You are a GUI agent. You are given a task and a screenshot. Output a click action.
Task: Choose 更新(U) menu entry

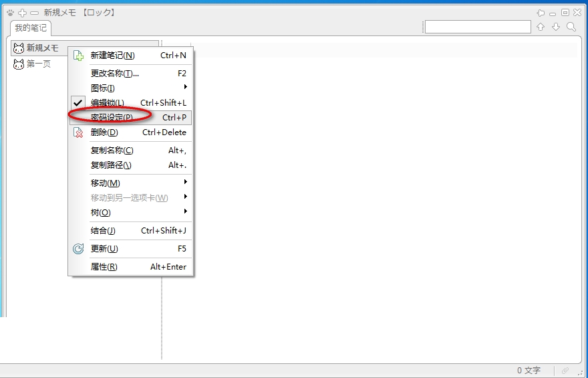[x=130, y=248]
